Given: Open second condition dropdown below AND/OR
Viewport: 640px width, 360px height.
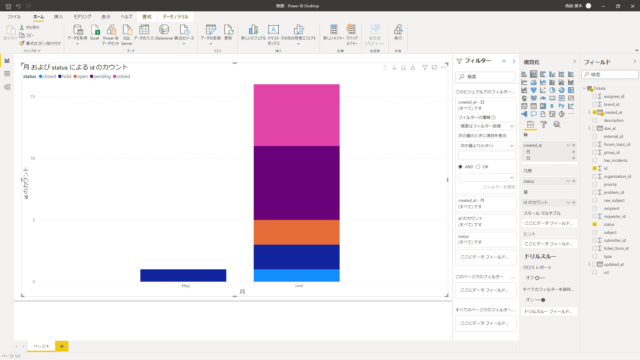Looking at the screenshot, I should click(x=486, y=178).
